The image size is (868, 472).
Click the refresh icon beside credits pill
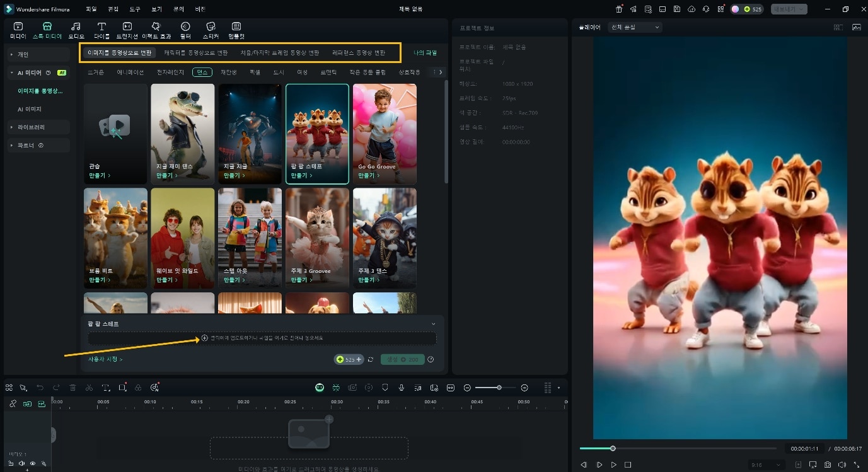371,359
